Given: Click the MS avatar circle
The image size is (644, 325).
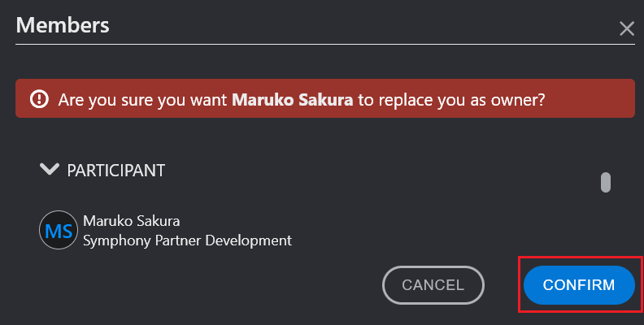Looking at the screenshot, I should point(59,230).
